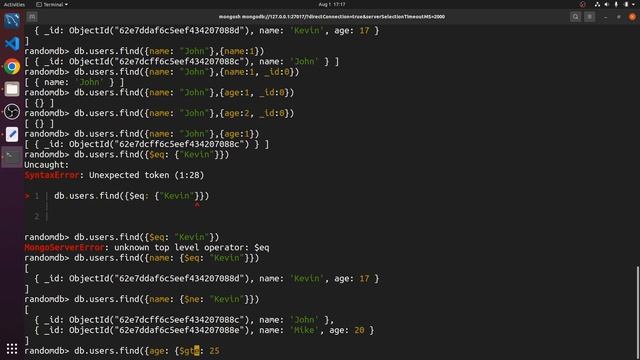Click the mongosh window title text
Screen dimensions: 640x360
tap(332, 17)
